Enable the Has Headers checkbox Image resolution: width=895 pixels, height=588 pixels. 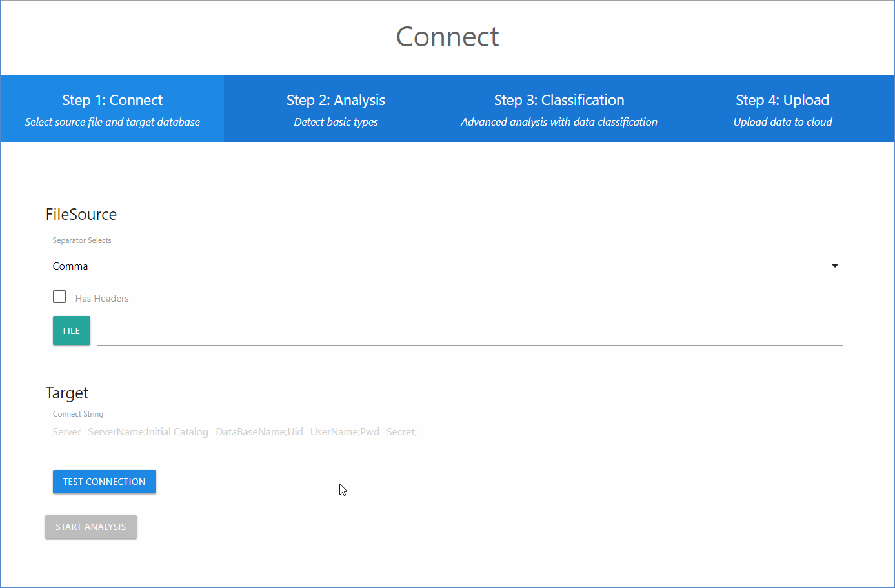coord(59,297)
